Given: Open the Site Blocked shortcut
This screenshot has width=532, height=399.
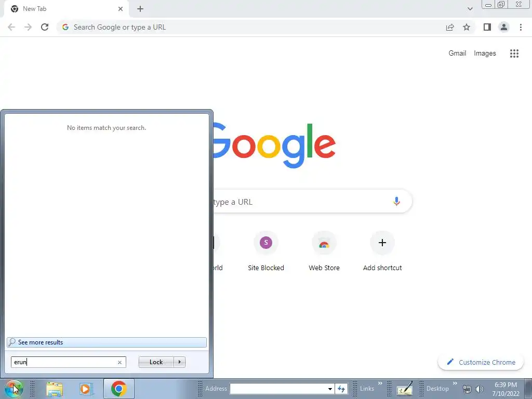Looking at the screenshot, I should 266,251.
